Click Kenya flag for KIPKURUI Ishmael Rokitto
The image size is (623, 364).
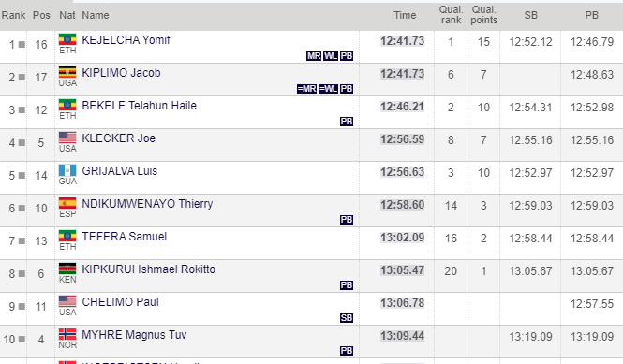pos(67,269)
